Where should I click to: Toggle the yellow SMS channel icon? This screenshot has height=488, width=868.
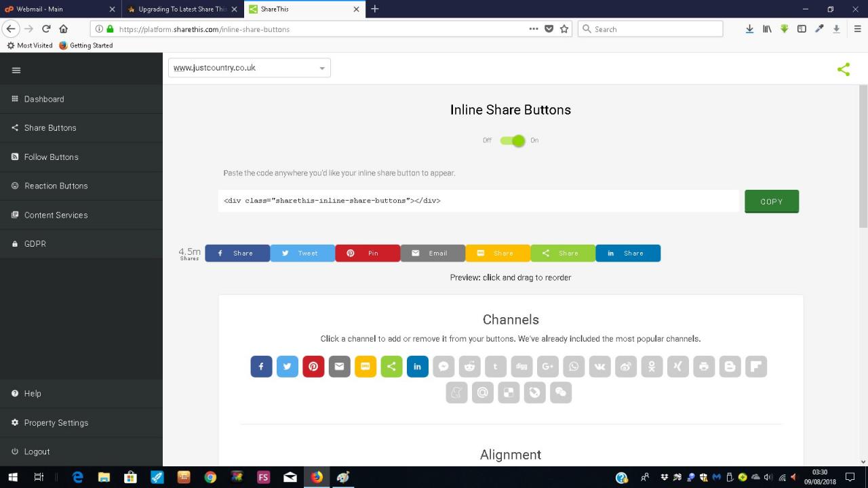click(366, 367)
